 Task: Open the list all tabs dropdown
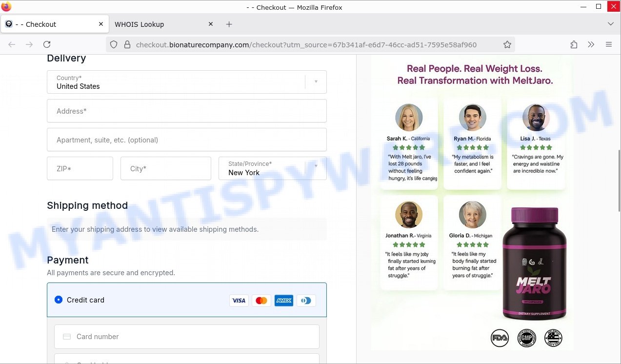(x=610, y=24)
